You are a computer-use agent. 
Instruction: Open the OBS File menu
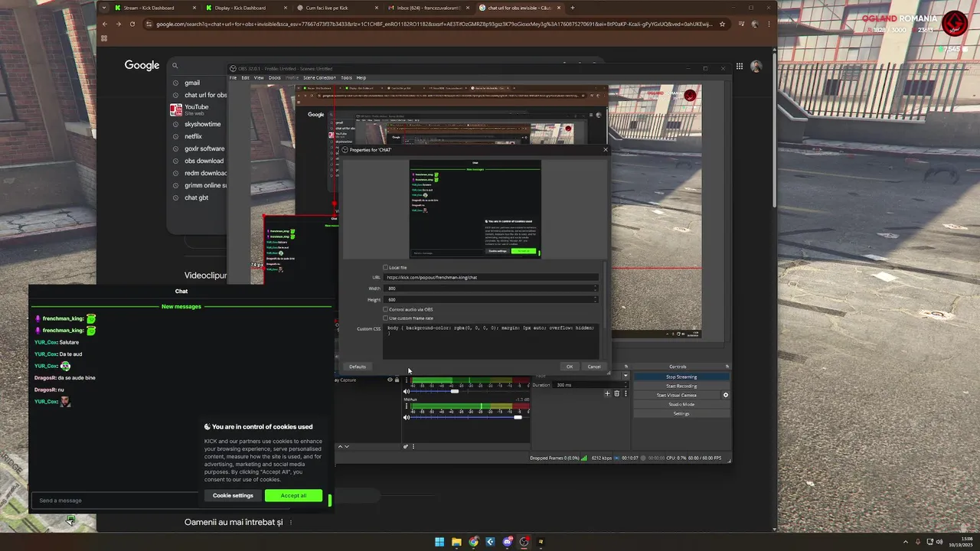click(x=234, y=77)
